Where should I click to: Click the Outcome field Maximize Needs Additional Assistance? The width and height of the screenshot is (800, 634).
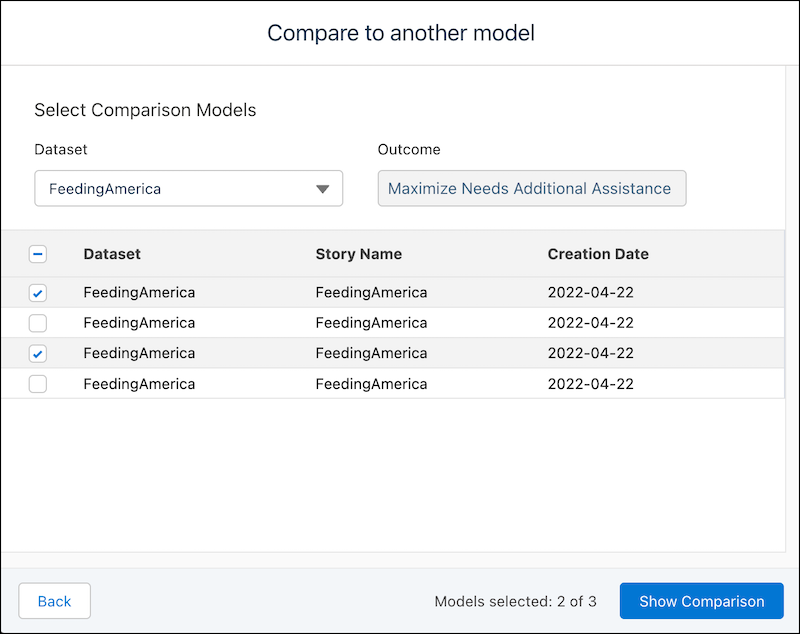click(532, 188)
